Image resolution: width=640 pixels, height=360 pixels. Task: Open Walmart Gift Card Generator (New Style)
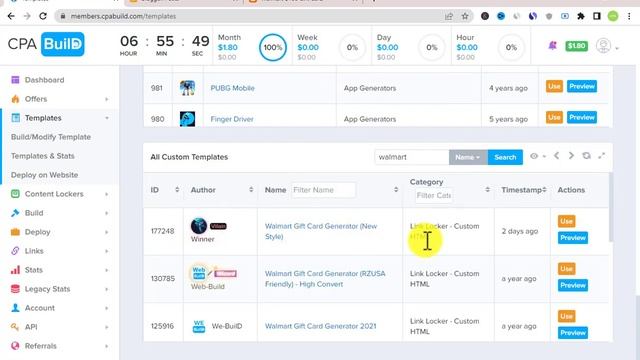(x=321, y=231)
